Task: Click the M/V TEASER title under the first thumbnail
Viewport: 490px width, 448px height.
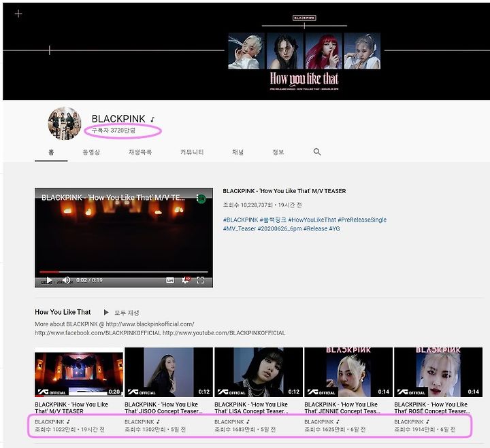Action: pyautogui.click(x=71, y=408)
